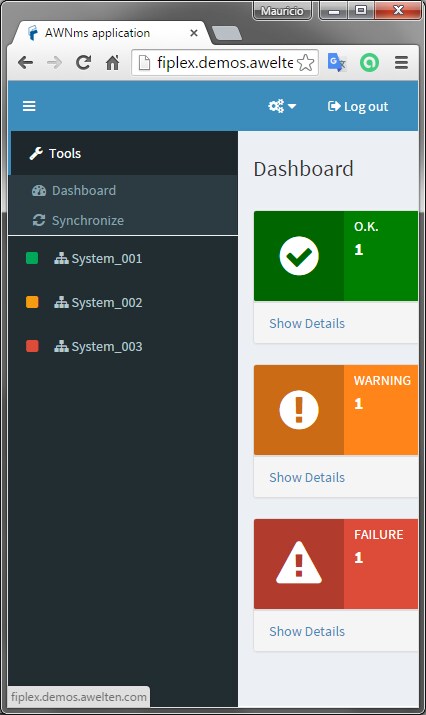
Task: Bookmark the page with star icon
Action: click(306, 62)
